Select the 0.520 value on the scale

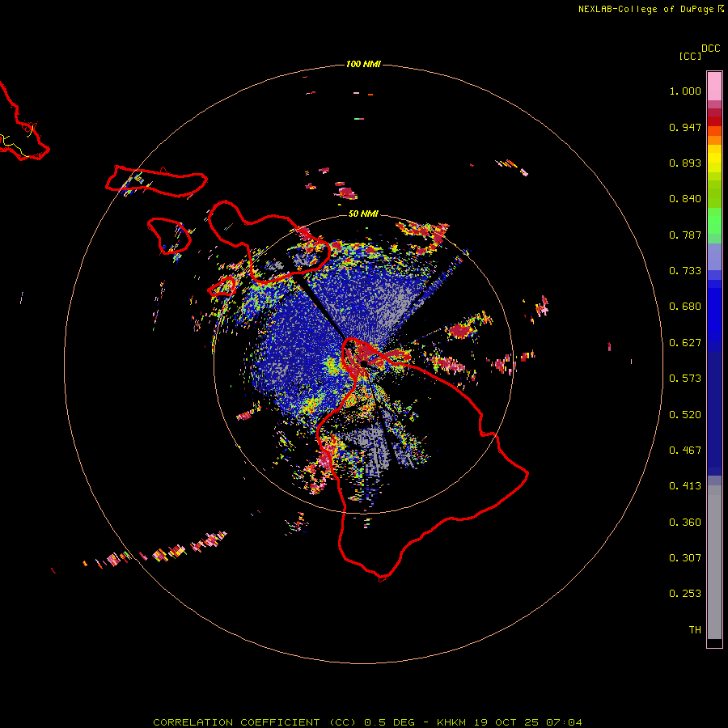click(x=685, y=415)
